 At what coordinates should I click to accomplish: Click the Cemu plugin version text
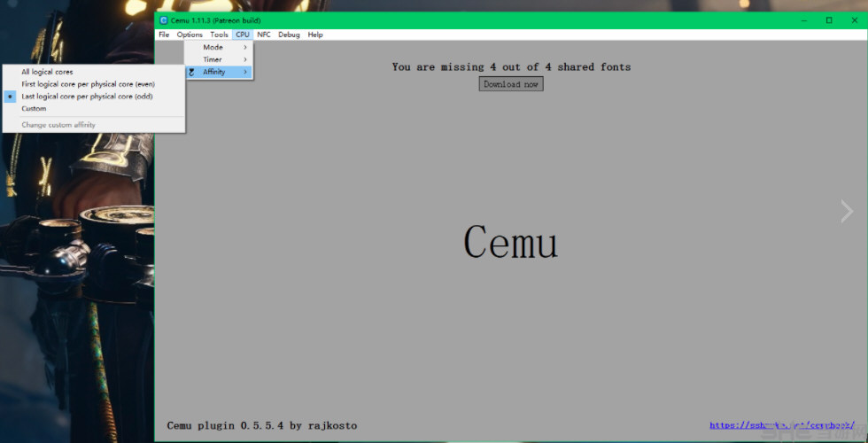(262, 426)
